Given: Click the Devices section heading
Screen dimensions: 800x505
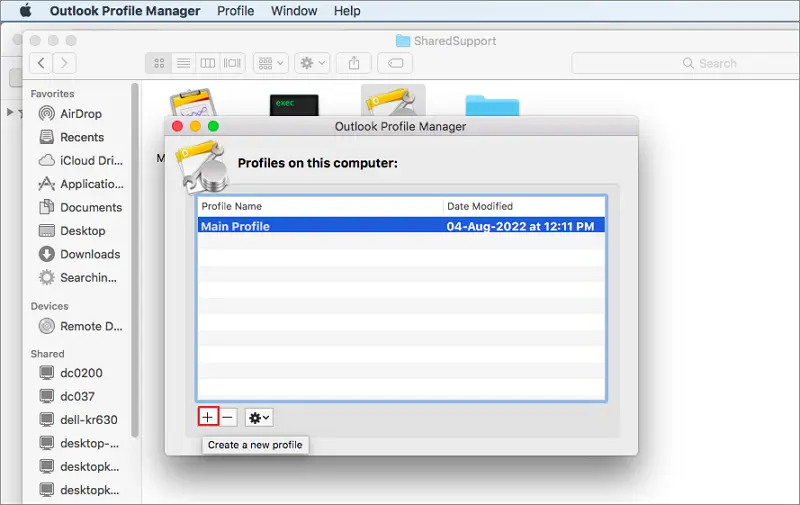Looking at the screenshot, I should click(x=49, y=306).
